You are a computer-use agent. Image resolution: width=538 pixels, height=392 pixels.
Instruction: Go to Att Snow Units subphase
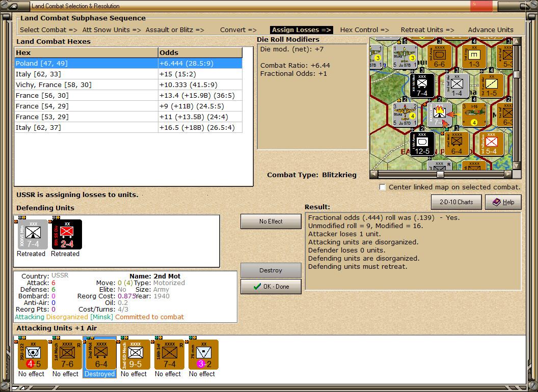[112, 30]
